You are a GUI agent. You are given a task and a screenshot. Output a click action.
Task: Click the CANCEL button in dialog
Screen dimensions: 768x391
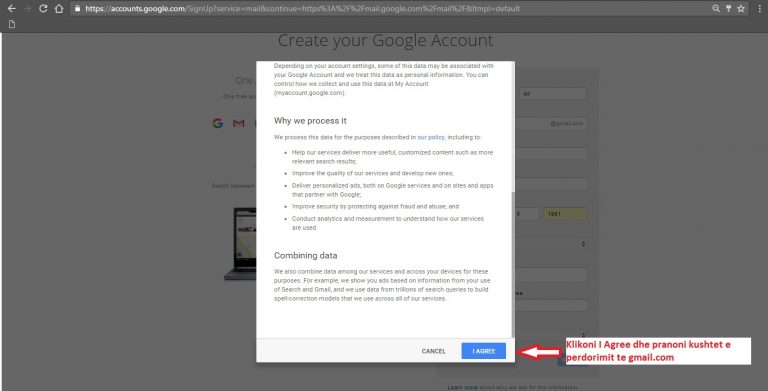433,351
